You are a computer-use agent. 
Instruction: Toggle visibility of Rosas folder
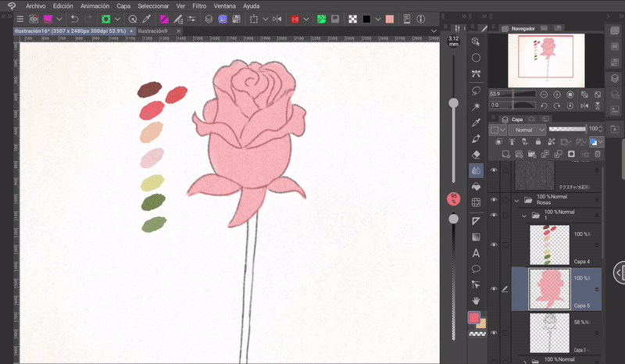[x=494, y=200]
